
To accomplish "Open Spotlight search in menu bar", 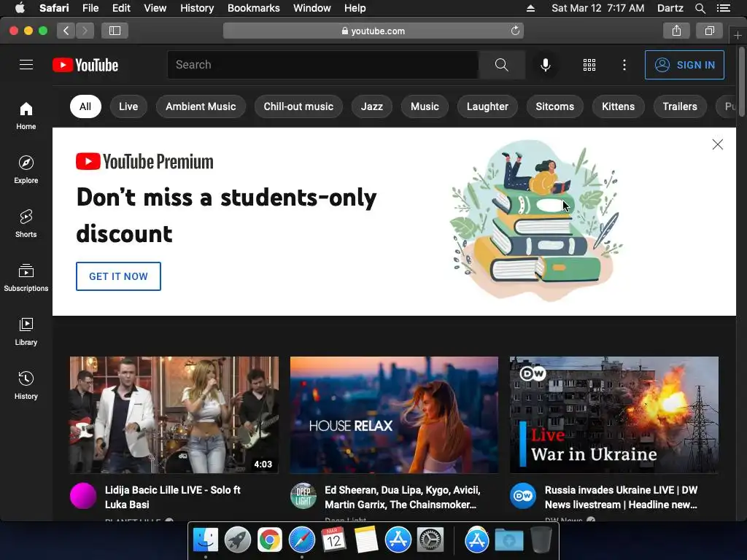I will tap(700, 8).
